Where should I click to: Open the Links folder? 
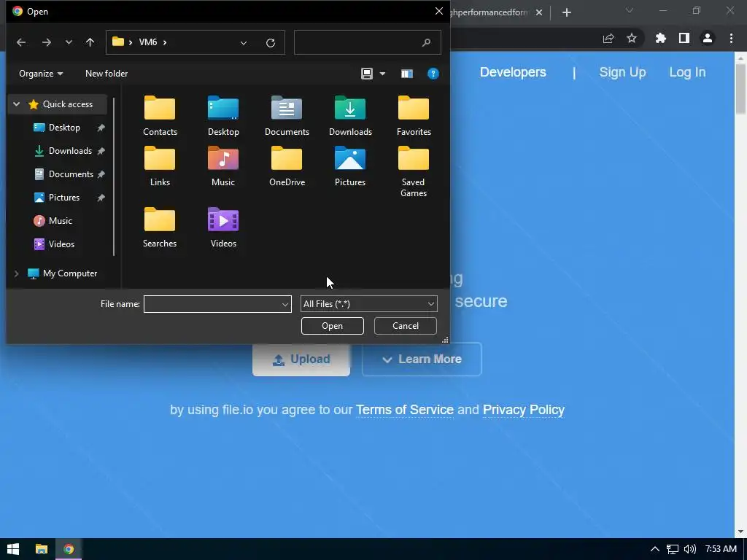(160, 167)
